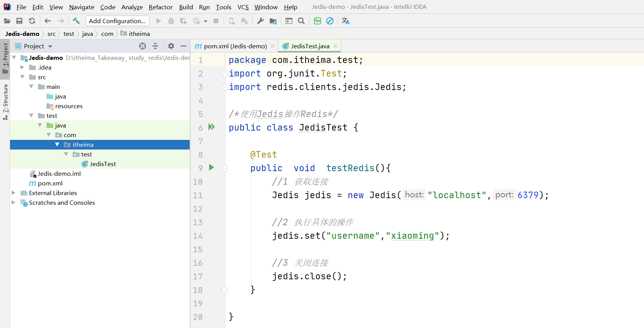The height and width of the screenshot is (328, 644).
Task: Click the Run play icon in toolbar
Action: pyautogui.click(x=158, y=21)
